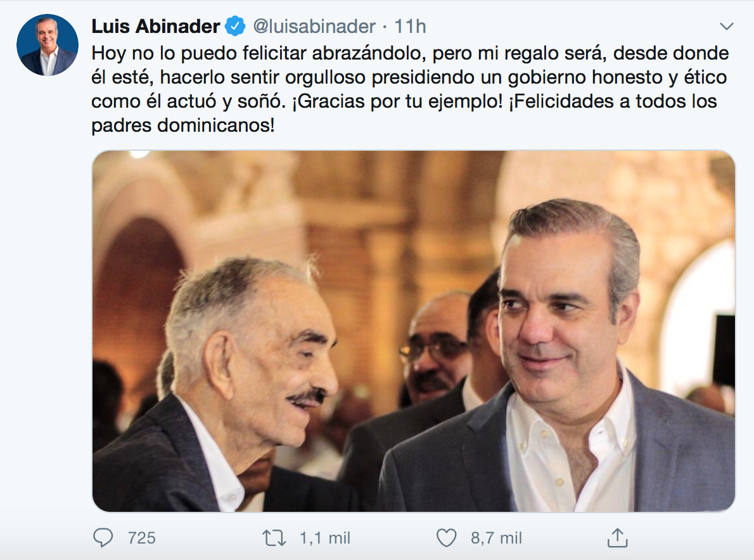Open the @luisabinader handle link
This screenshot has width=754, height=560.
[x=314, y=27]
